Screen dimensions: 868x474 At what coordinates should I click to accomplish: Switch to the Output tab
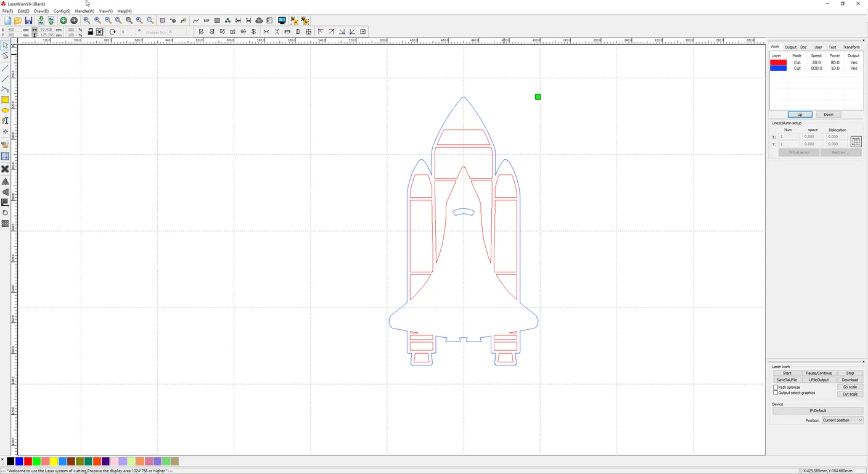pos(790,47)
